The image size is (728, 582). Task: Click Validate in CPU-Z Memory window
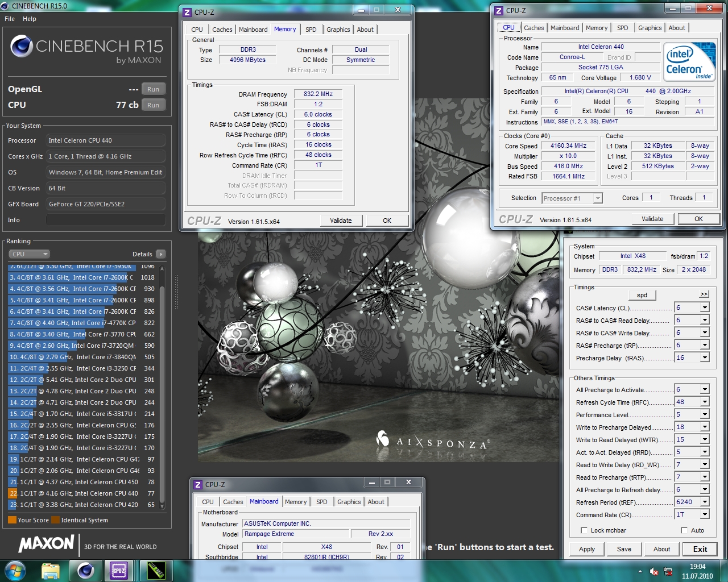tap(341, 221)
